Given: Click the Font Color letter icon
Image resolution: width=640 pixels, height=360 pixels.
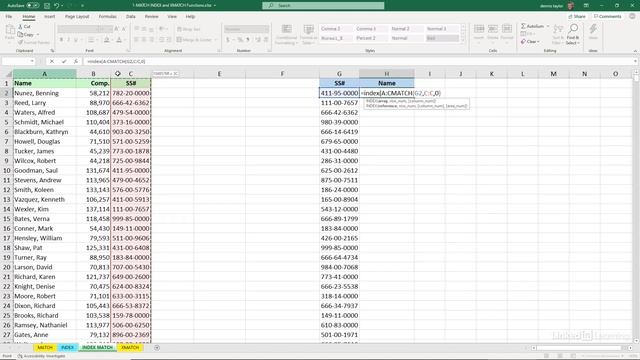Looking at the screenshot, I should click(119, 40).
